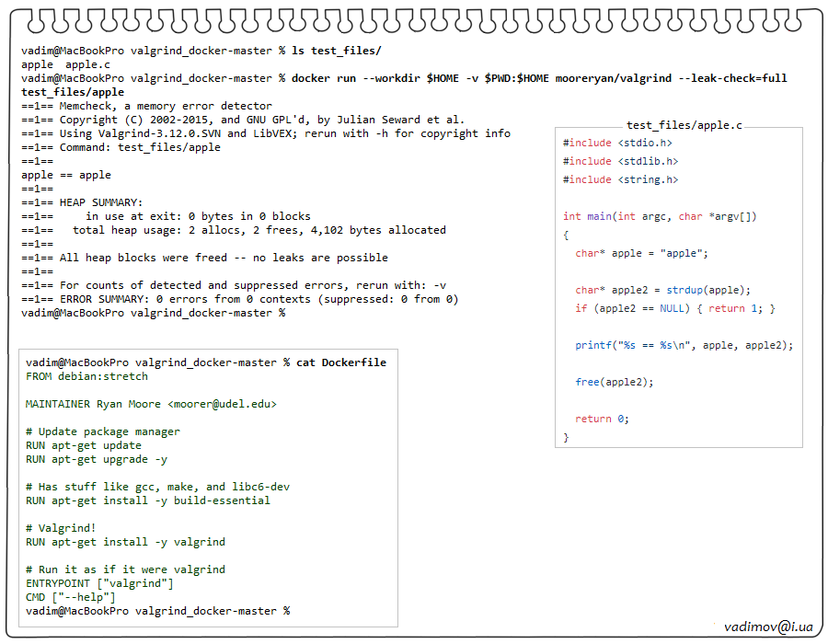Click the free(apple2); line
The image size is (828, 644).
pos(615,382)
